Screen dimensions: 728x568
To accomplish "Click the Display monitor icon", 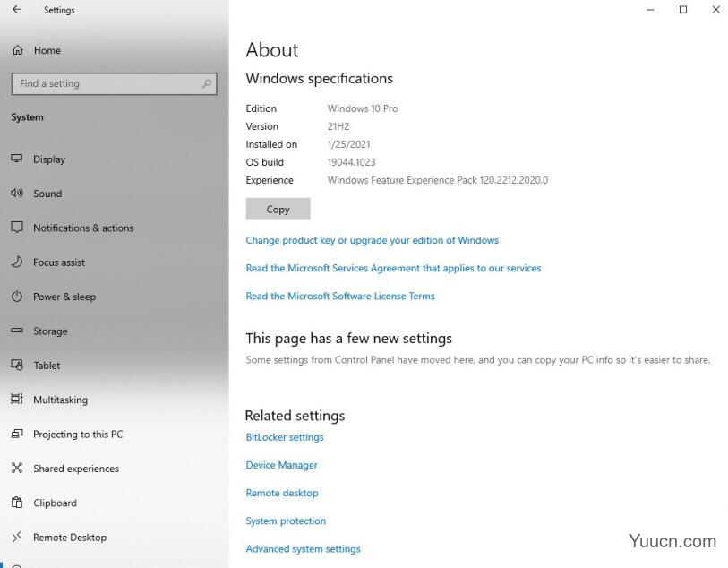I will 17,159.
